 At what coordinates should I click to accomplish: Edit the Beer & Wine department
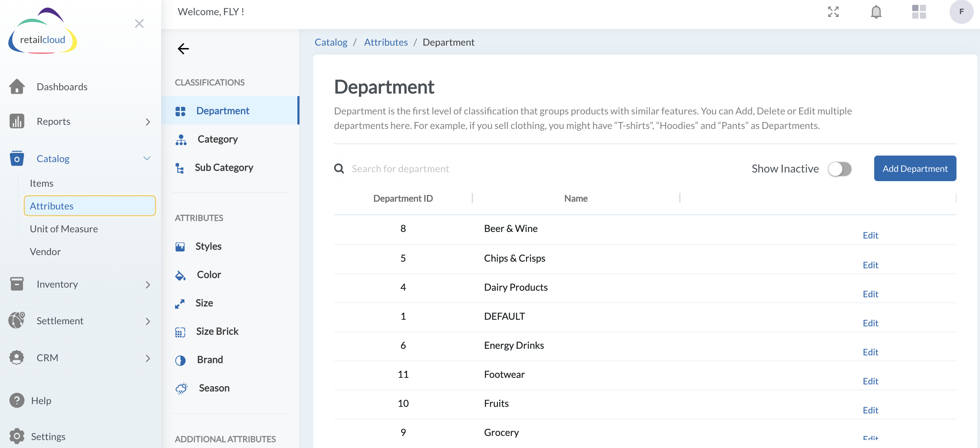870,235
